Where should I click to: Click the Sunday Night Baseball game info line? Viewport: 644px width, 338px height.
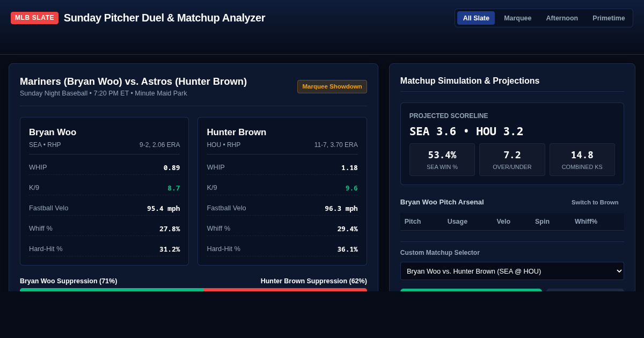(104, 93)
